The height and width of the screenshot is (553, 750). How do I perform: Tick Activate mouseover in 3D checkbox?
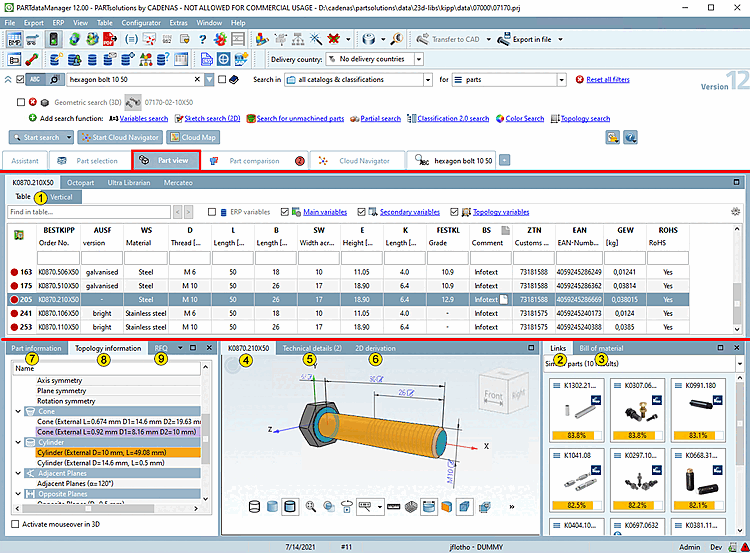pos(14,524)
